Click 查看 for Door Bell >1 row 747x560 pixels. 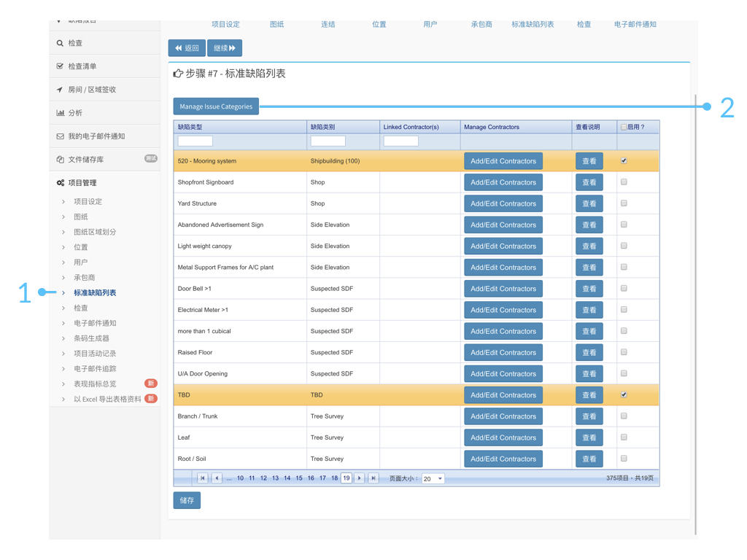pos(589,289)
